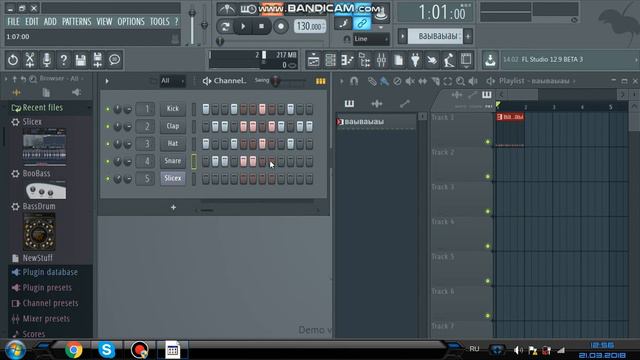Open the ADD menu
This screenshot has height=360, width=640.
(50, 22)
